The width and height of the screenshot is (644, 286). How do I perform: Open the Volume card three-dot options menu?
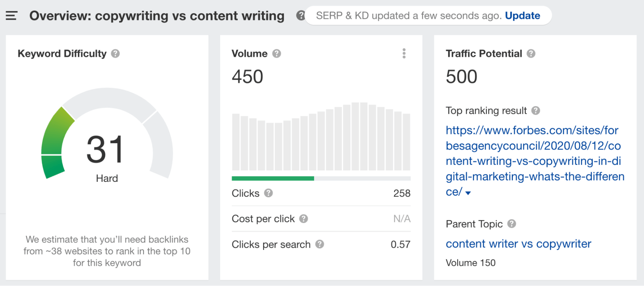pos(404,53)
